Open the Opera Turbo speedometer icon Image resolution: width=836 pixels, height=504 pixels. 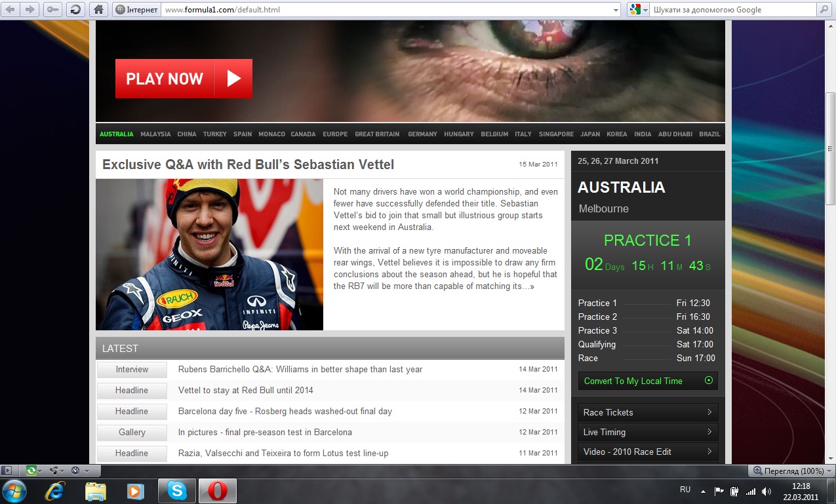pos(75,471)
